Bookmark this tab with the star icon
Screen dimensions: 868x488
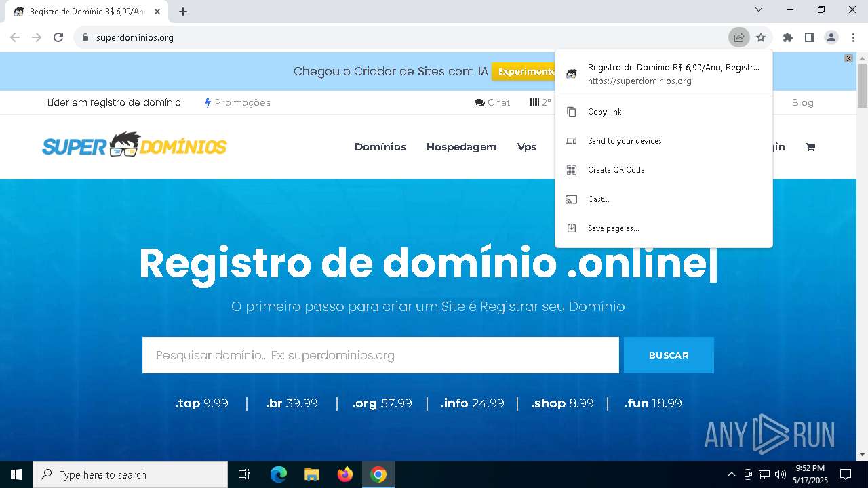click(x=761, y=37)
